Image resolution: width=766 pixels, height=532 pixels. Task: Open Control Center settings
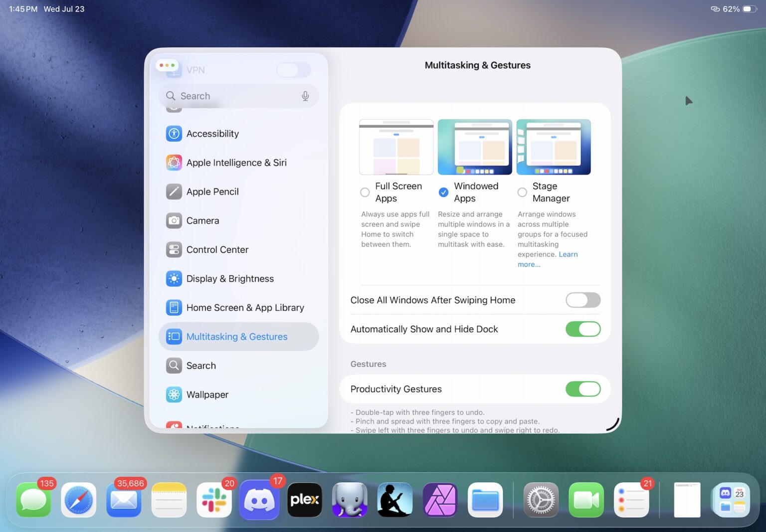pyautogui.click(x=217, y=249)
